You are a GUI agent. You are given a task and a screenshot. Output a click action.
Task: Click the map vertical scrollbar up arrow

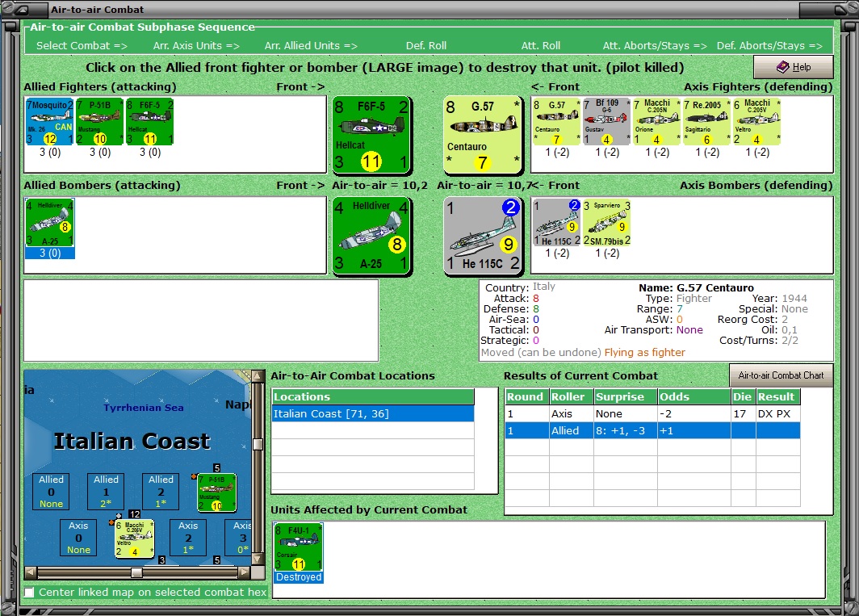click(x=257, y=376)
